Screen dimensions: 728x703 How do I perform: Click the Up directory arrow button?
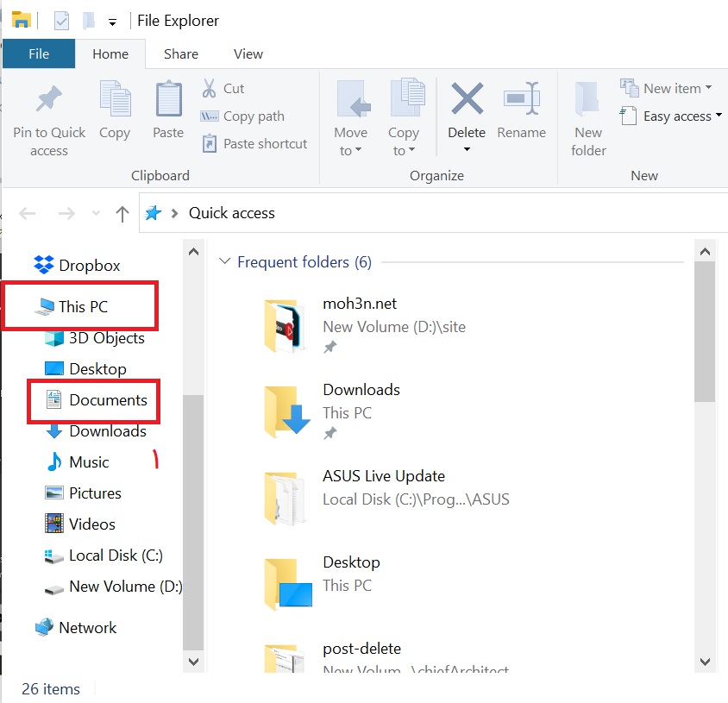(122, 214)
